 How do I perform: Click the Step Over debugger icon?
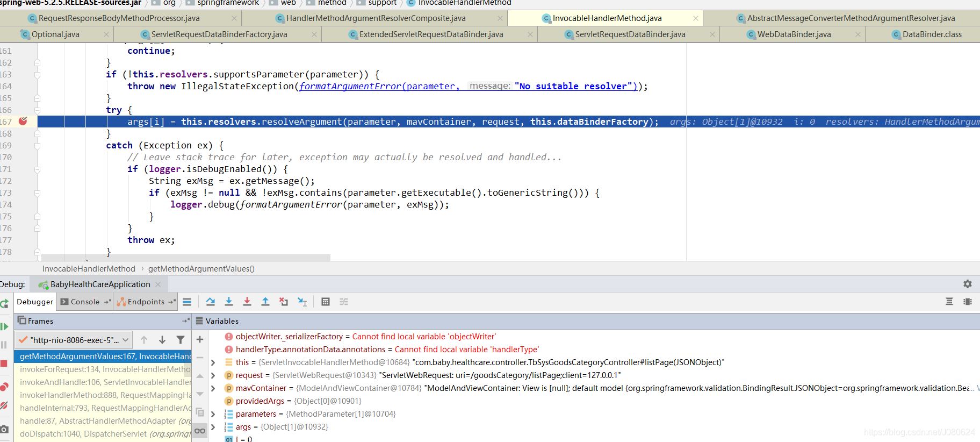click(211, 302)
